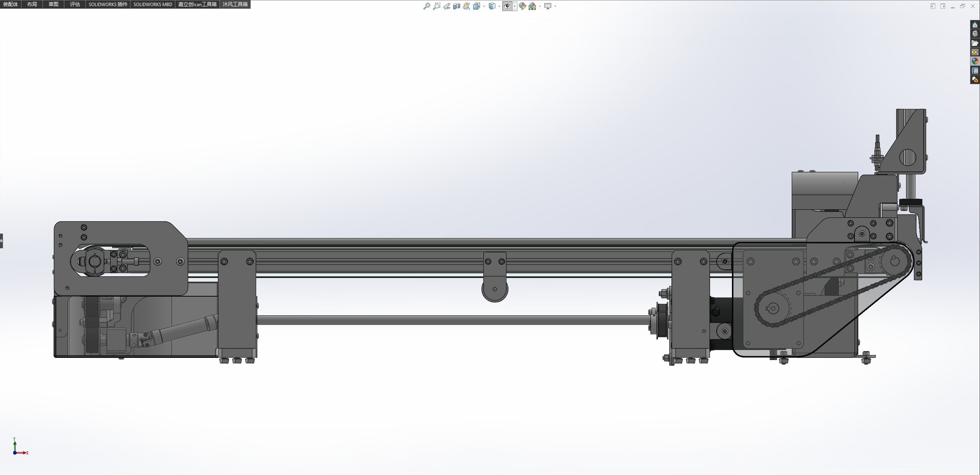
Task: Click the 沐风工具箱 tab
Action: click(x=235, y=4)
